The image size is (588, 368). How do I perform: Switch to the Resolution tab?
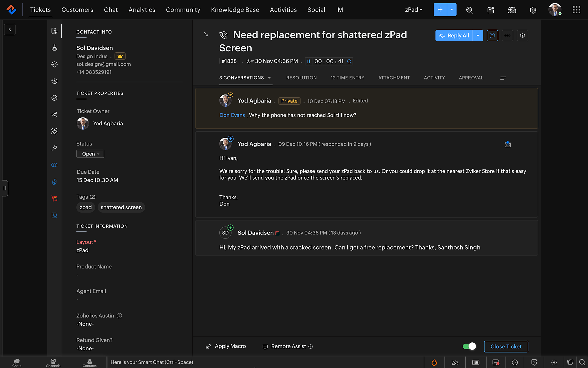(x=301, y=78)
